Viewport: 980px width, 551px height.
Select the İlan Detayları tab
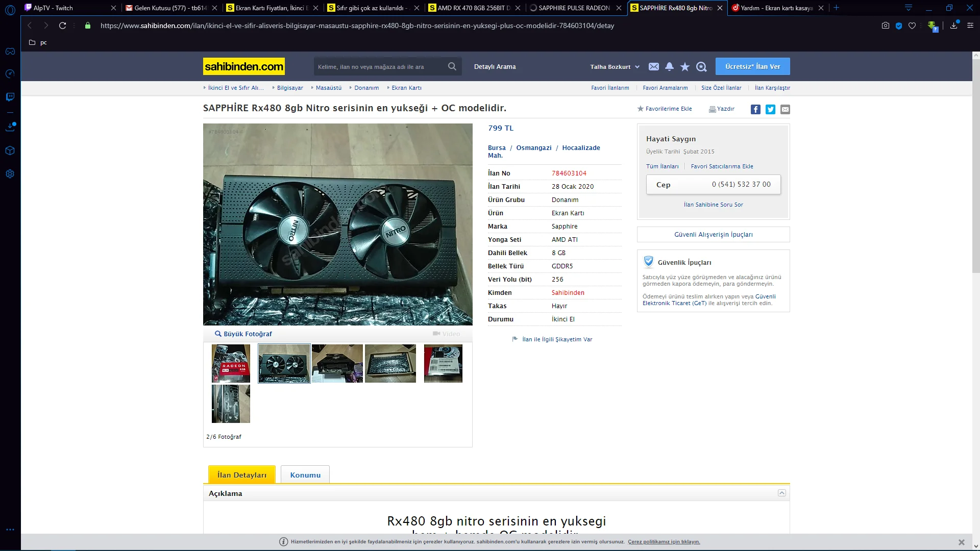242,475
